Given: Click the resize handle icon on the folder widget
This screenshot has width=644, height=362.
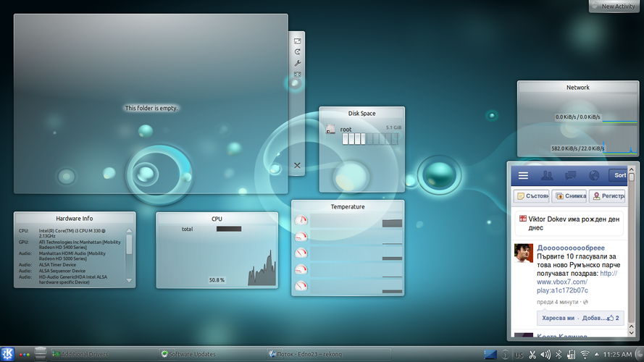Looking at the screenshot, I should (x=297, y=41).
